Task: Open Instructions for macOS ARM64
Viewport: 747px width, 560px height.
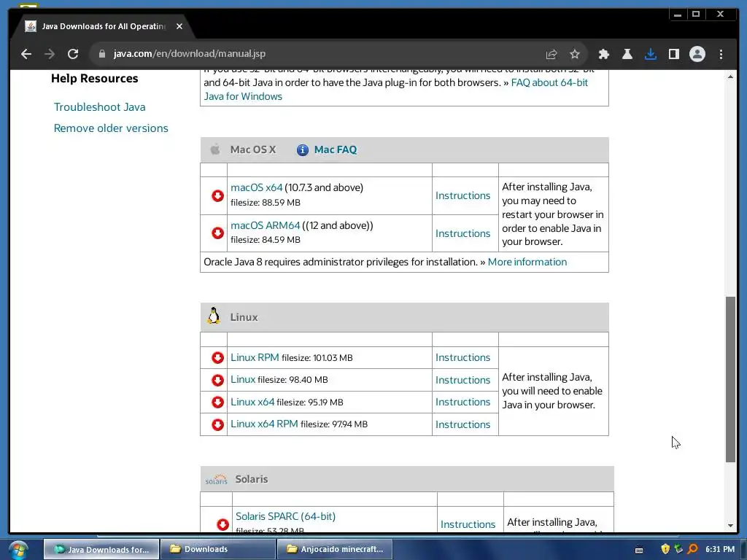Action: [462, 233]
